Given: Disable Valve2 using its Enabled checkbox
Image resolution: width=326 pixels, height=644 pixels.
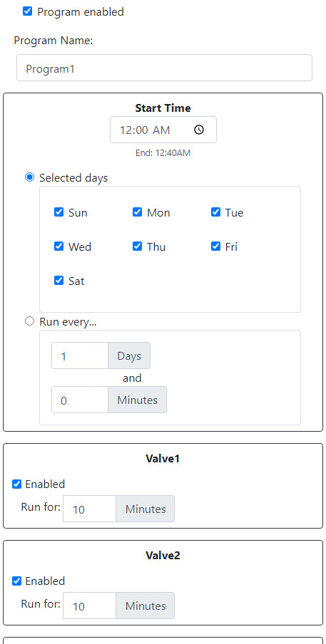Looking at the screenshot, I should [x=17, y=581].
